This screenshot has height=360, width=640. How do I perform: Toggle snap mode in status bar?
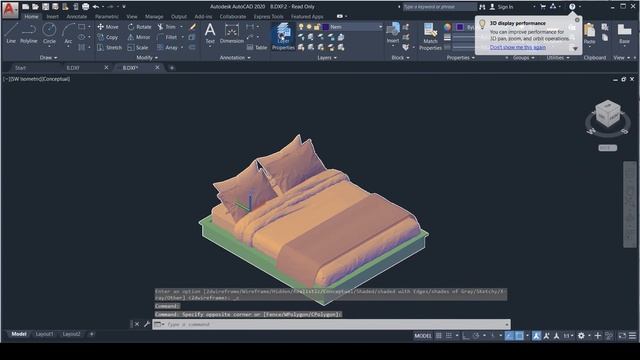tap(449, 336)
